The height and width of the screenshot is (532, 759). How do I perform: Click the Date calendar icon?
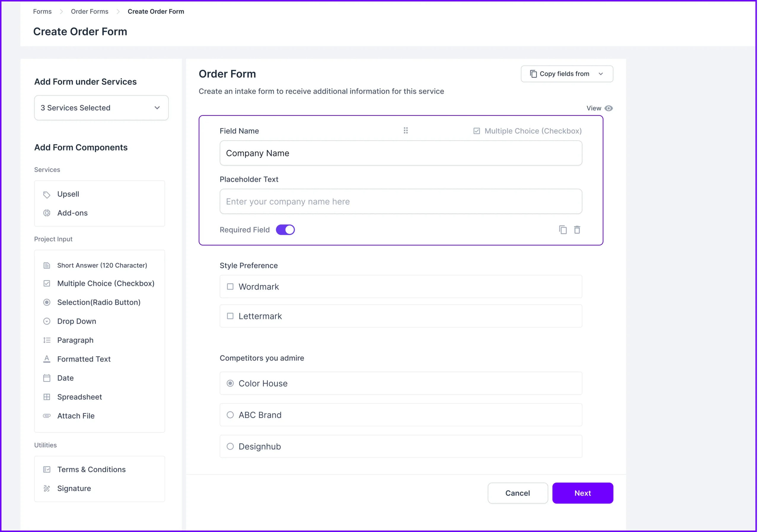tap(47, 378)
